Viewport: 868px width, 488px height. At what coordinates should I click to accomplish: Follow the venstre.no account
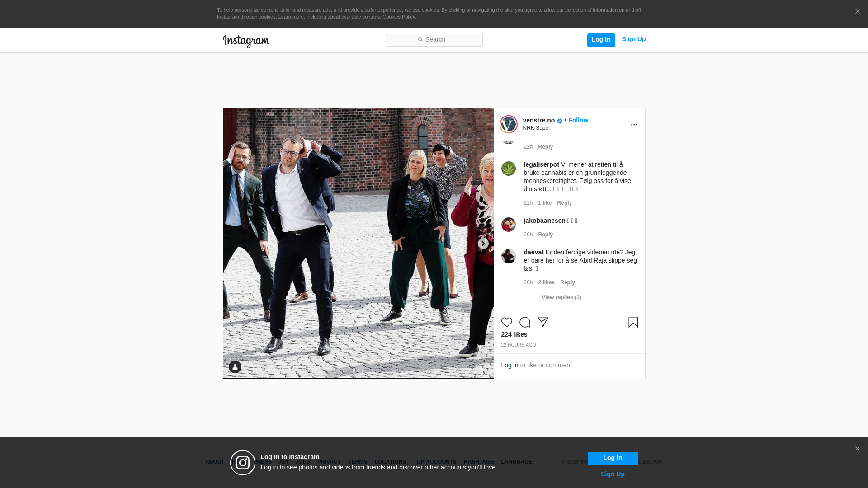(578, 120)
